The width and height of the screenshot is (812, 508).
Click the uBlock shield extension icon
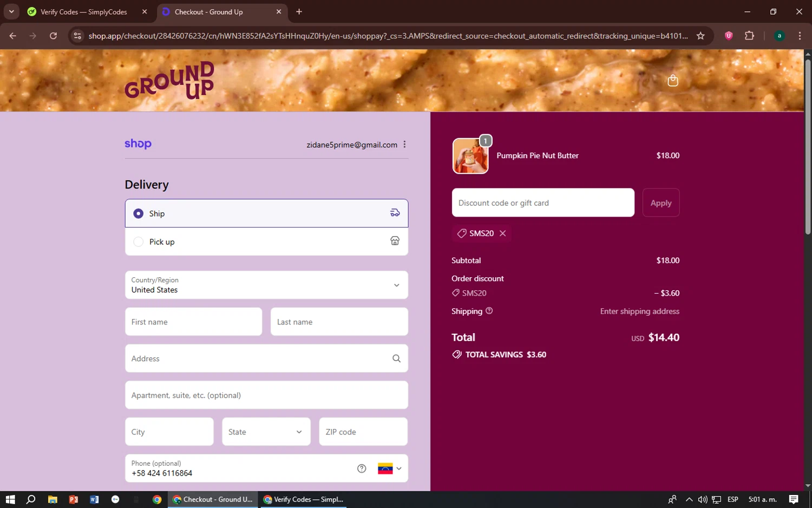[x=729, y=36]
